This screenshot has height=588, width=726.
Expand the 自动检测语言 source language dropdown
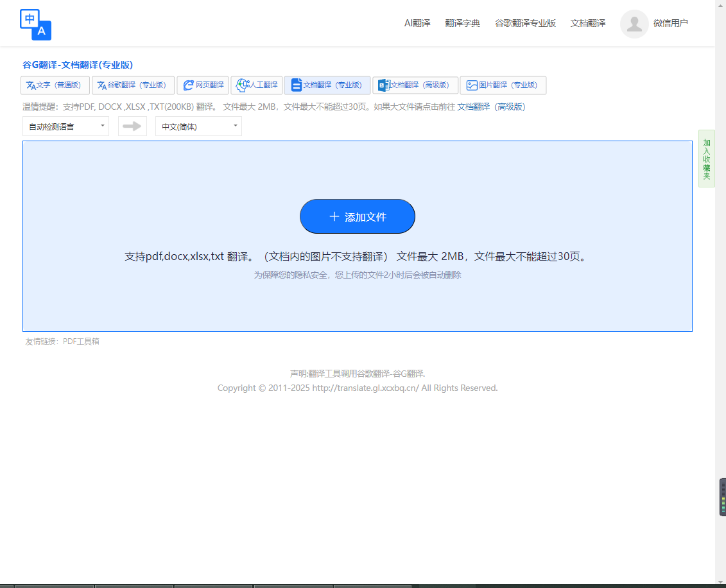(x=65, y=126)
